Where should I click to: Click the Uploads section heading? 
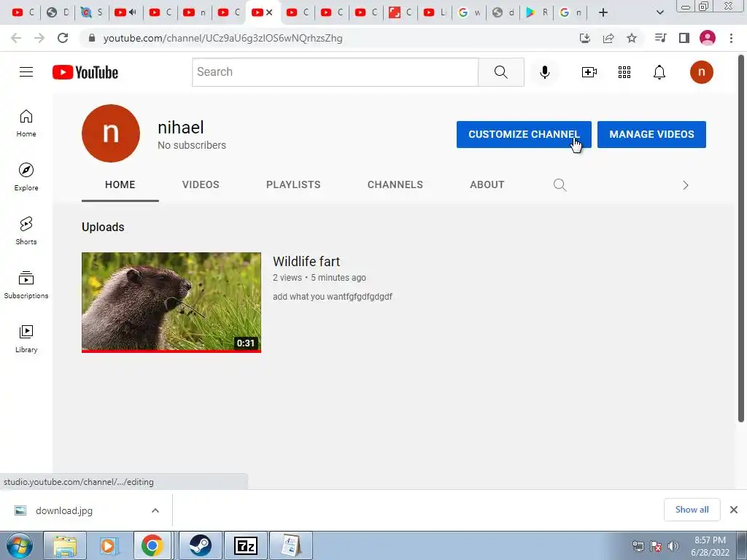tap(103, 227)
